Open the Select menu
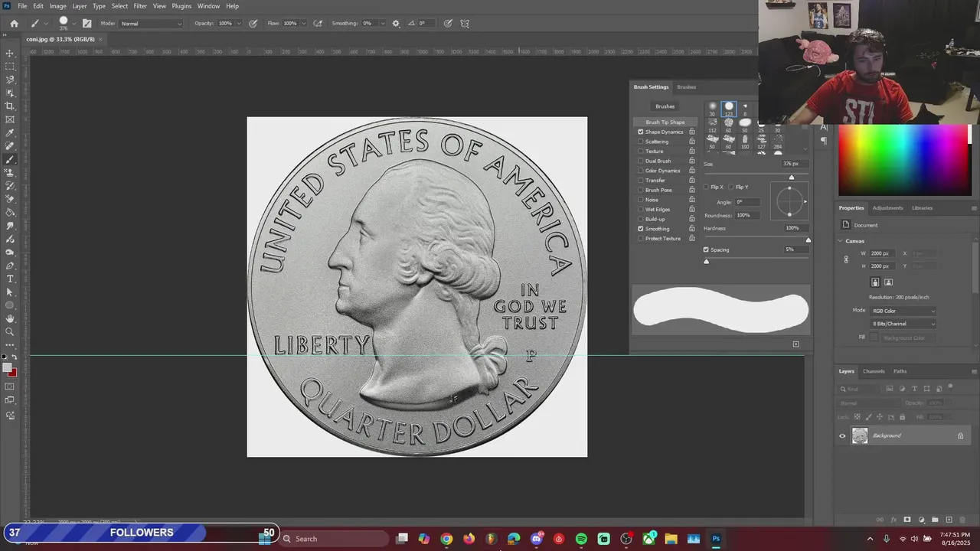This screenshot has width=980, height=551. pyautogui.click(x=119, y=6)
